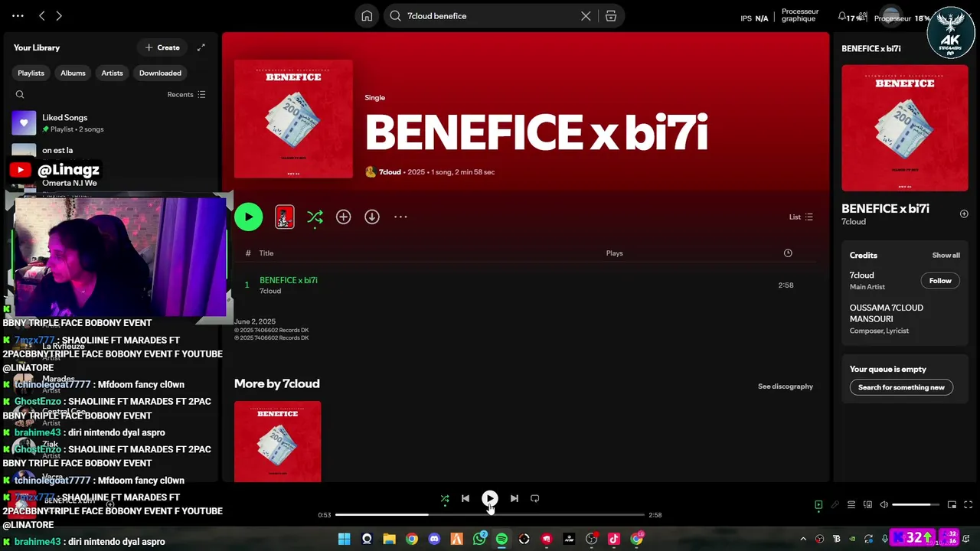
Task: Enter full screen mode
Action: 968,505
